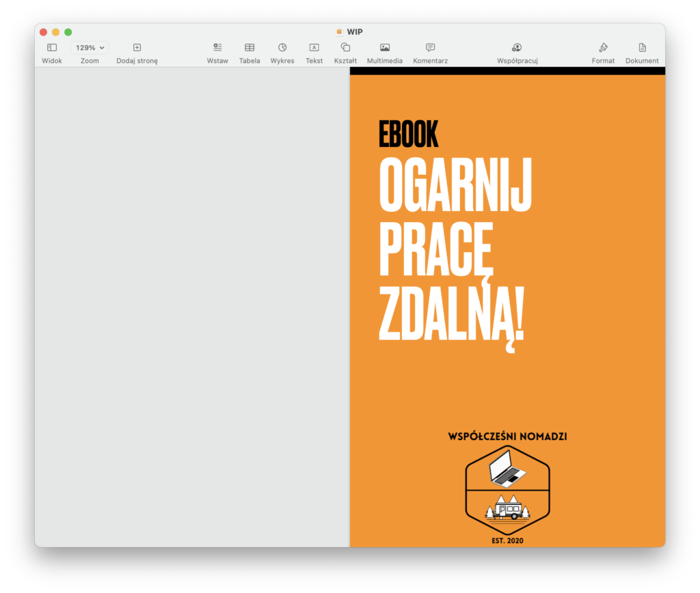Click the green full-screen window button
700x593 pixels.
point(68,32)
